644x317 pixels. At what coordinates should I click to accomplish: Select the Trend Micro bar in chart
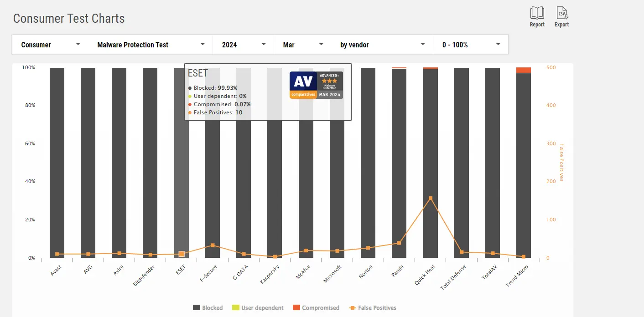coord(524,165)
